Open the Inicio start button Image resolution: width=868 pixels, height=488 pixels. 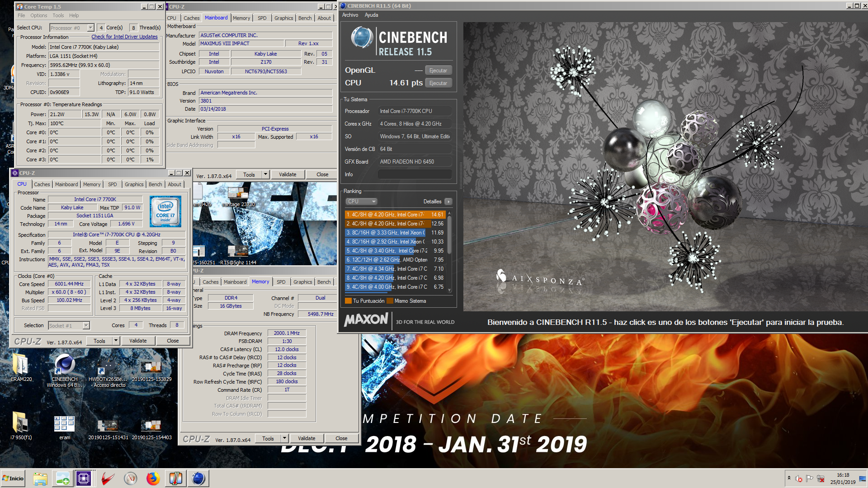(x=13, y=478)
